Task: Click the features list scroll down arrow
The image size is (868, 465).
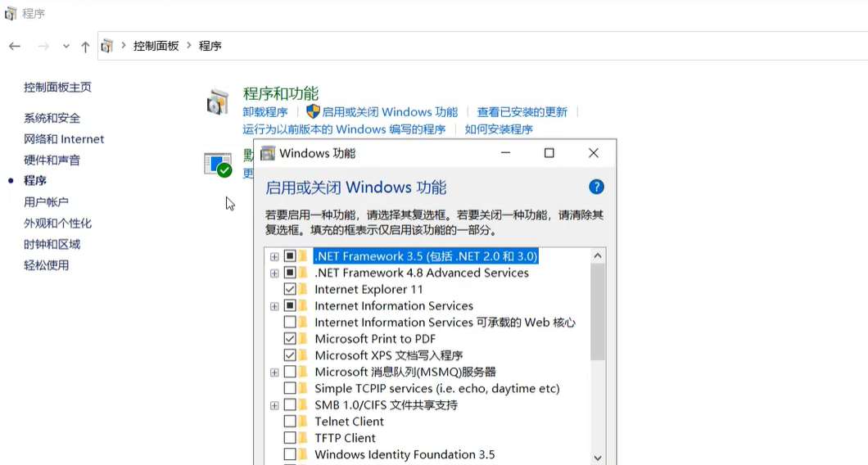Action: click(x=597, y=458)
